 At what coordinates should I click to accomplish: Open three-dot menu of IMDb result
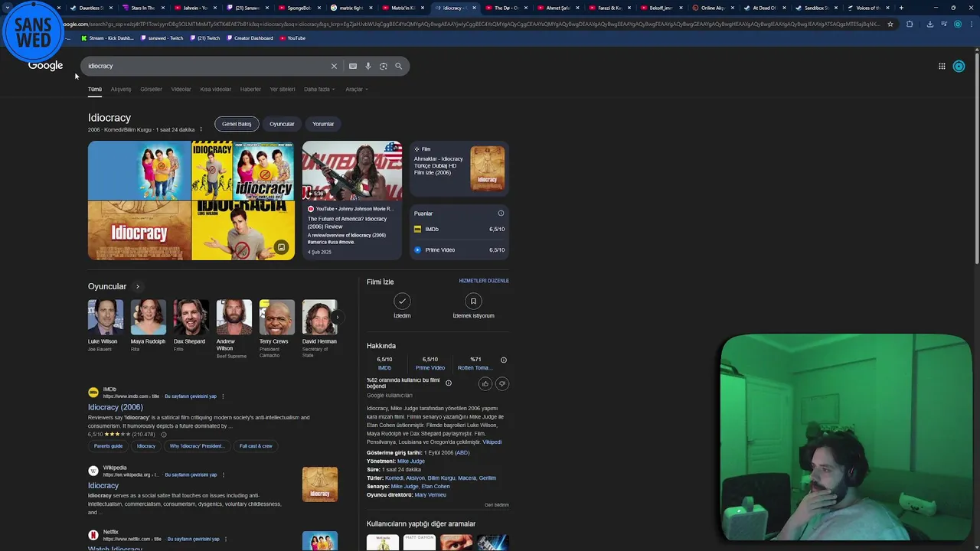[223, 396]
